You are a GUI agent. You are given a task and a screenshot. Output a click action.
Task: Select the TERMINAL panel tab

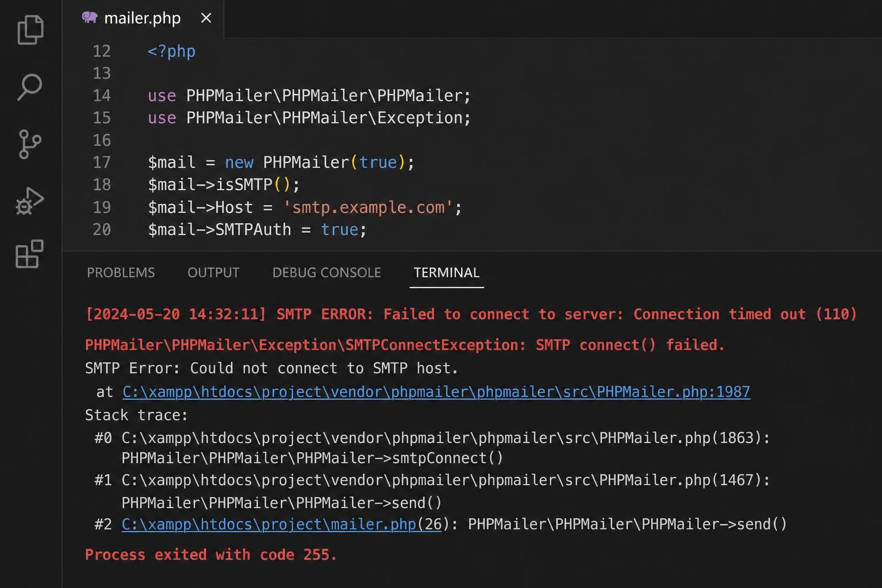tap(446, 272)
